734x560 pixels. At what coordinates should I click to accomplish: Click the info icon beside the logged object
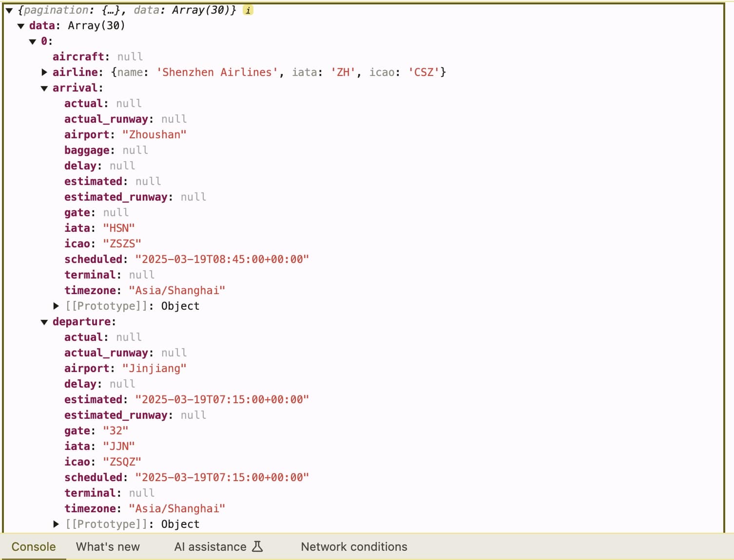(x=248, y=10)
